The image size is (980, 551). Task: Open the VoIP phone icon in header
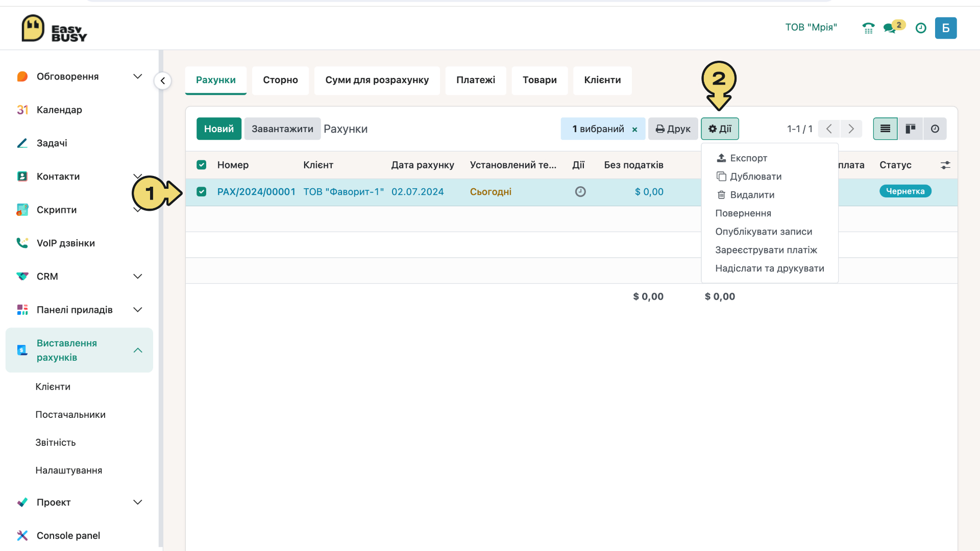pyautogui.click(x=868, y=28)
